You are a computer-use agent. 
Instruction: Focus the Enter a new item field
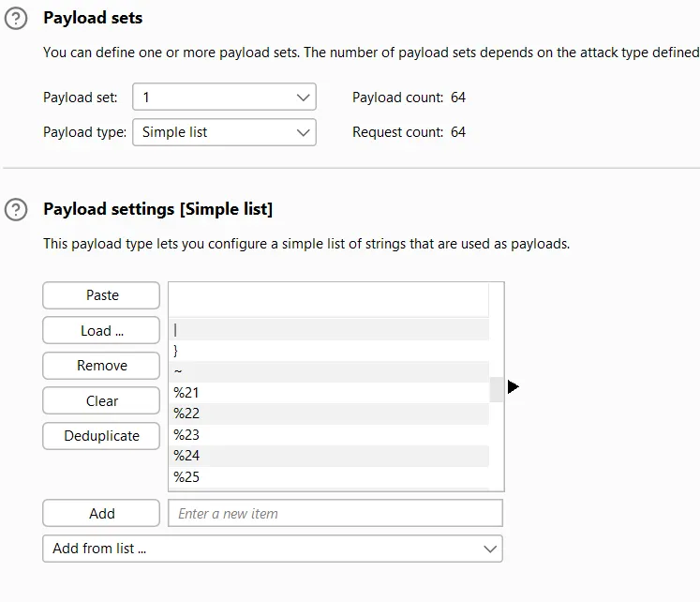coord(335,513)
